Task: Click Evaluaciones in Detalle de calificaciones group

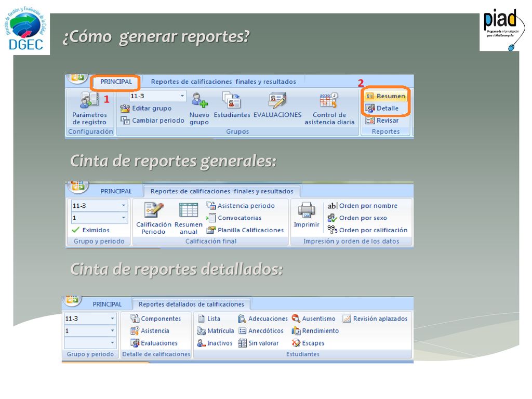Action: coord(154,343)
